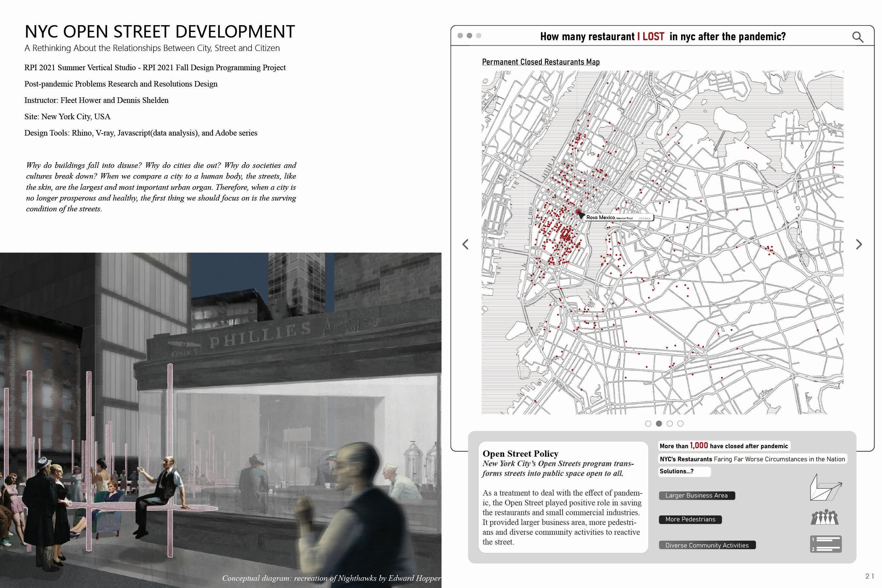This screenshot has height=588, width=882.
Task: Click the first gray window dot
Action: point(460,36)
